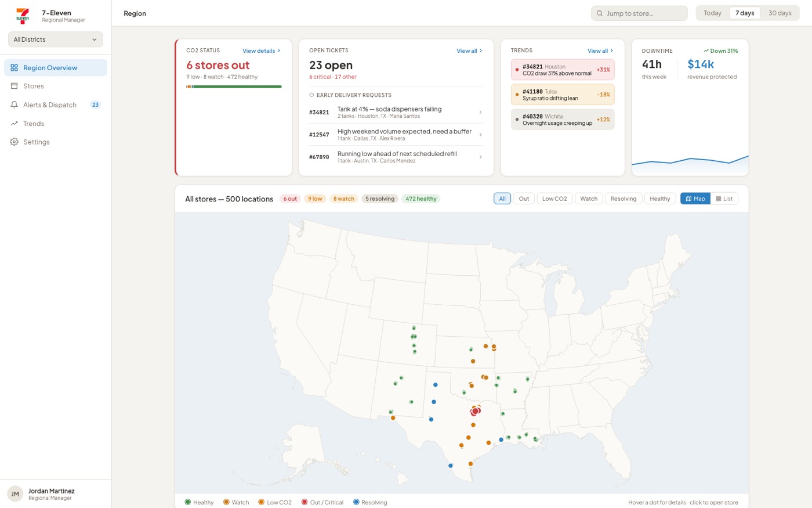
Task: Click '6 critical · 17 other' text
Action: point(333,77)
